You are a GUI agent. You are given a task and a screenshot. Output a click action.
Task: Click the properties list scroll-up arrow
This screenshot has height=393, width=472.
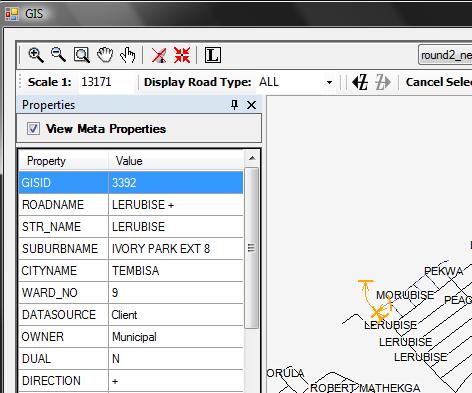[x=252, y=158]
